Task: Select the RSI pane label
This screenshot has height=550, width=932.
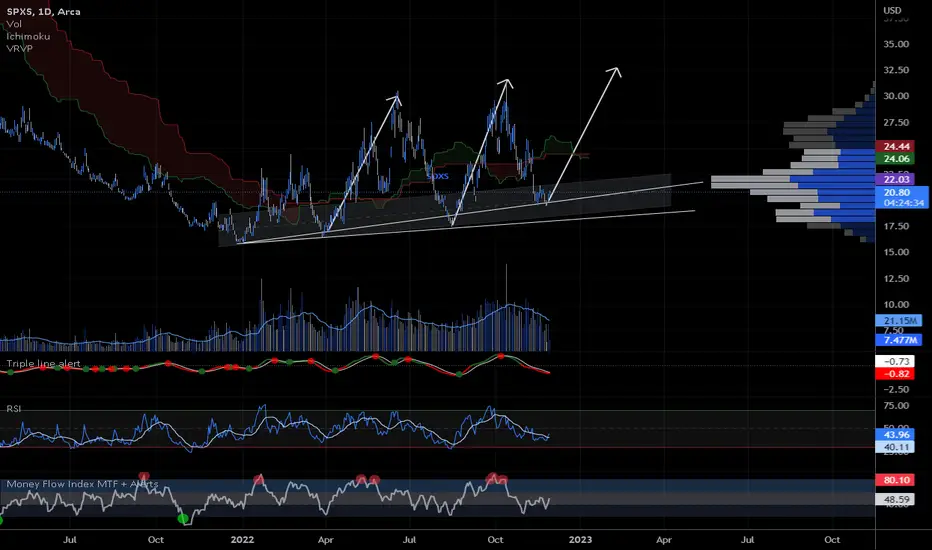Action: (14, 408)
